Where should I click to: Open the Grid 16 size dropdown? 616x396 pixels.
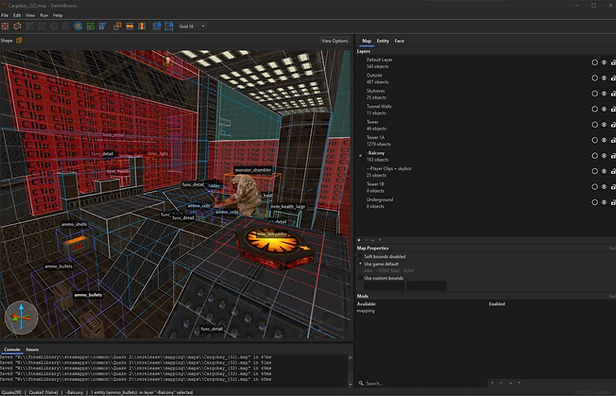192,26
